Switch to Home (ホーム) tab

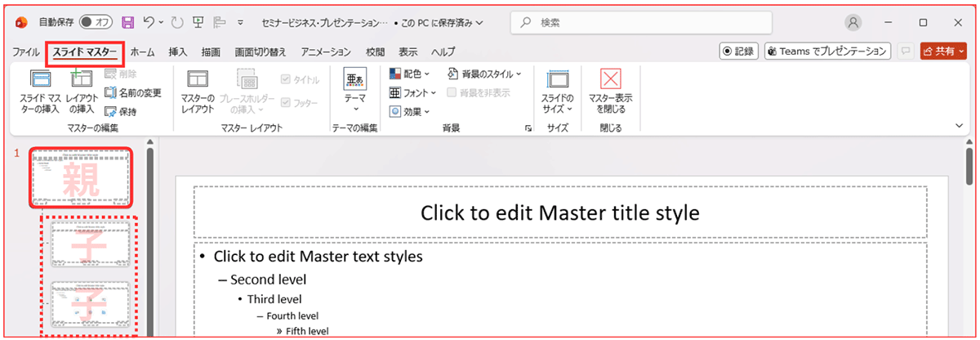click(142, 51)
